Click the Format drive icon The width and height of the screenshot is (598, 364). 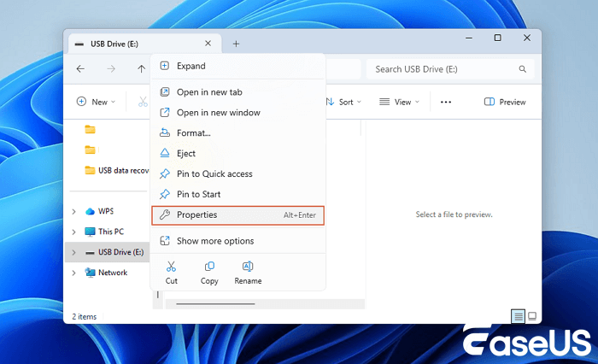coord(164,132)
